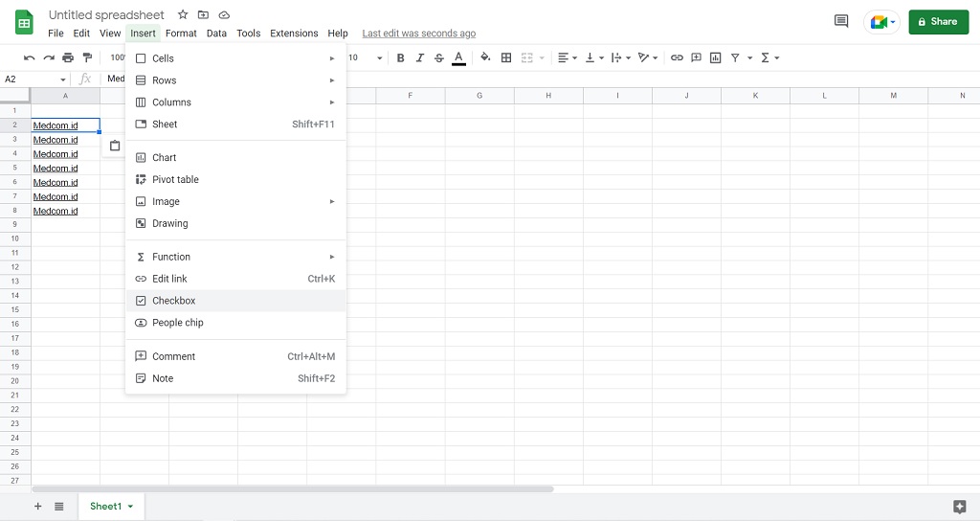Open the Borders tool
Viewport: 980px width, 521px height.
pos(506,57)
